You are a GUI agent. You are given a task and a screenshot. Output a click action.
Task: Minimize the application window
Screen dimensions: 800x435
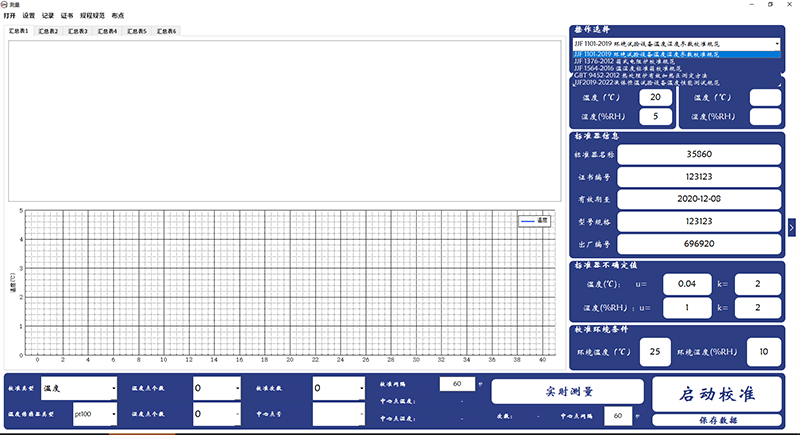pyautogui.click(x=752, y=4)
